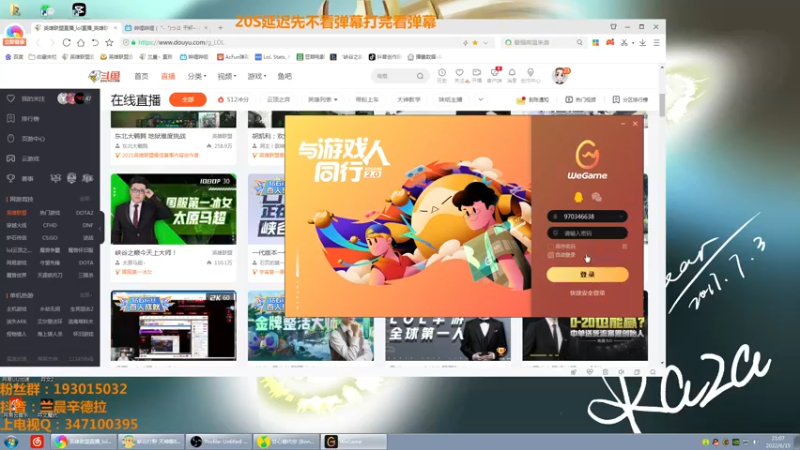
Task: Click the browser undo-close arrow icon
Action: pos(95,43)
